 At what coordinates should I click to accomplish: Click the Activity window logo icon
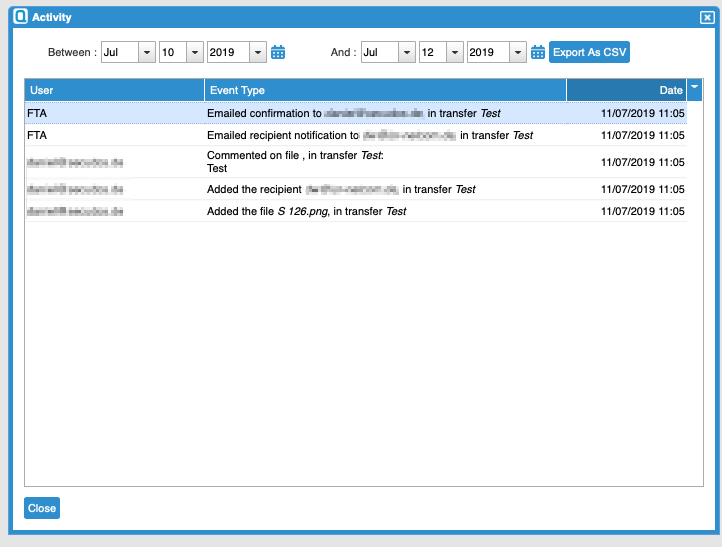[20, 17]
